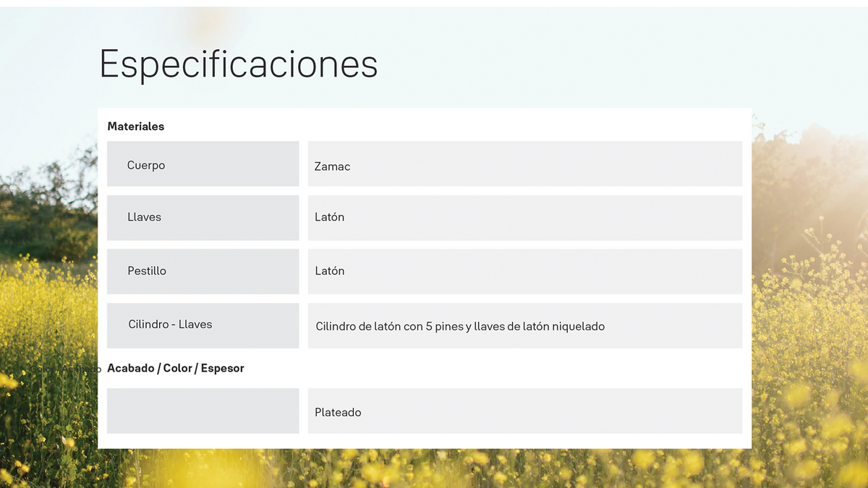
Task: Select the Zamac value cell
Action: (x=525, y=163)
